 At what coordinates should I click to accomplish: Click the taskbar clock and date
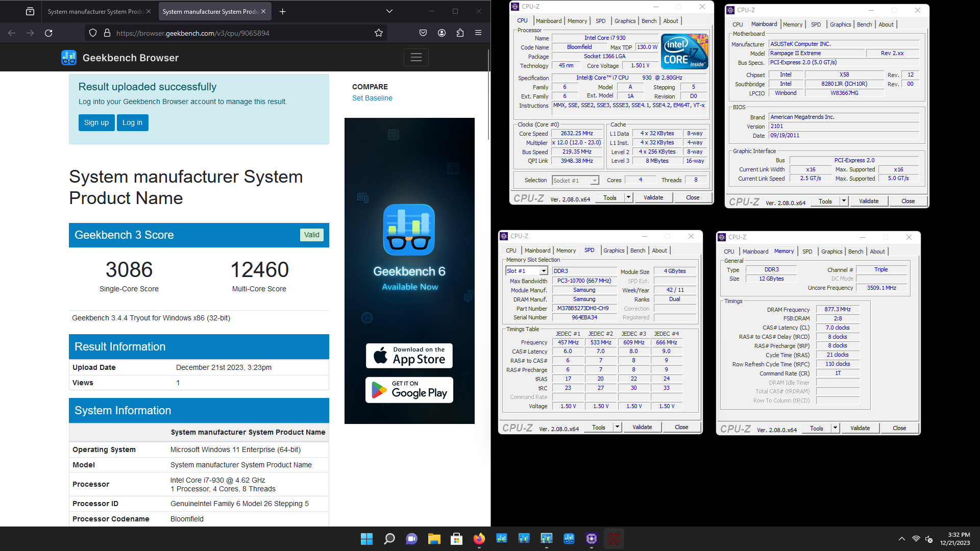[x=955, y=539]
